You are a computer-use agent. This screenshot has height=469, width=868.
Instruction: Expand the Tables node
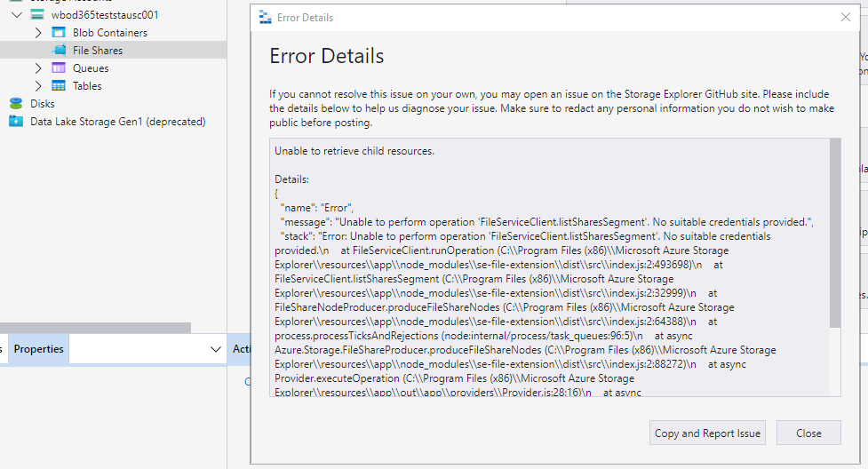(37, 86)
